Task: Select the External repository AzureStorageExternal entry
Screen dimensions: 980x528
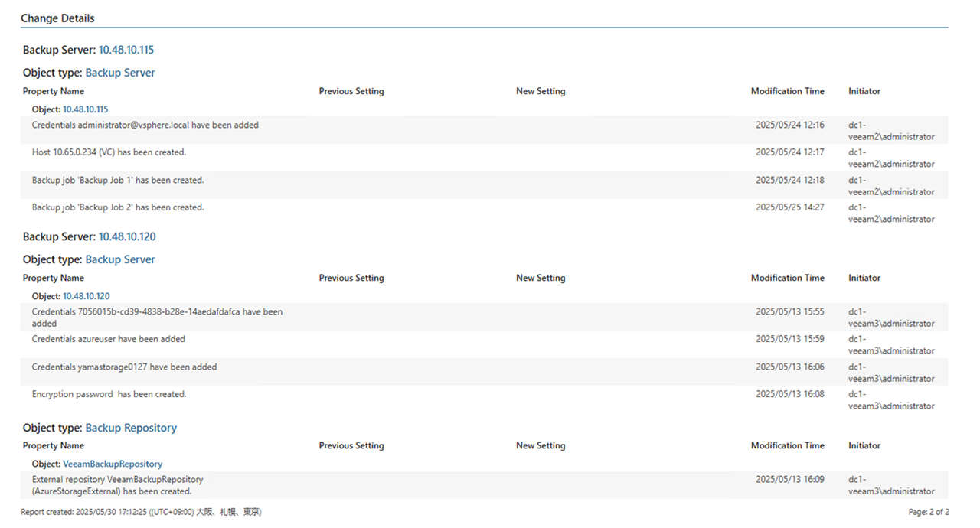Action: [x=117, y=485]
